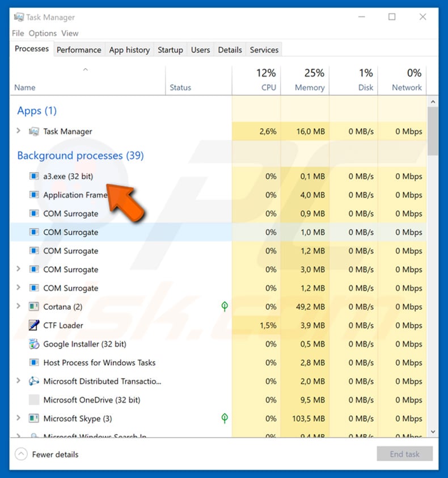Select the a3.exe (32 bit) process name
The width and height of the screenshot is (448, 478).
click(68, 176)
